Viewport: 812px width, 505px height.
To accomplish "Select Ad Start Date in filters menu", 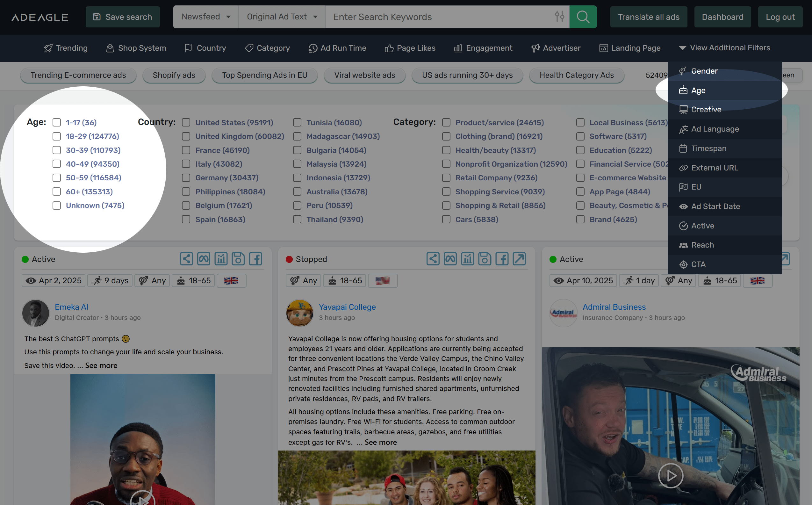I will (724, 206).
